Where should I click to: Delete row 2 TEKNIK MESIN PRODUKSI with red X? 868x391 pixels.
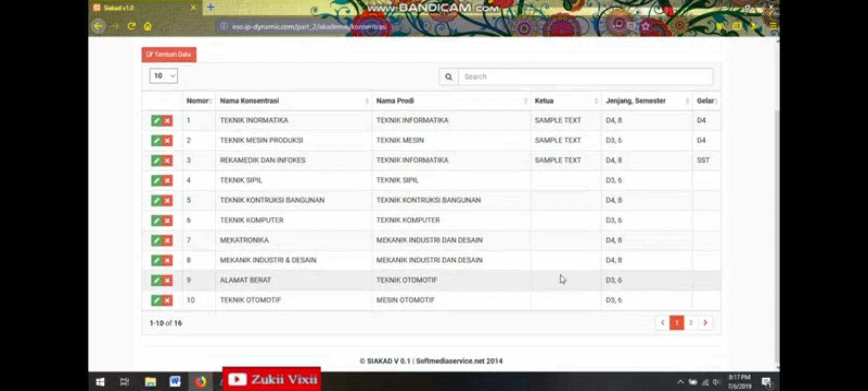[x=167, y=141]
